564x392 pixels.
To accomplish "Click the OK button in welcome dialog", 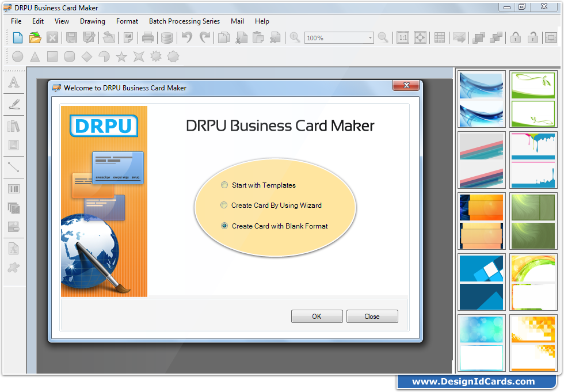I will (x=317, y=317).
